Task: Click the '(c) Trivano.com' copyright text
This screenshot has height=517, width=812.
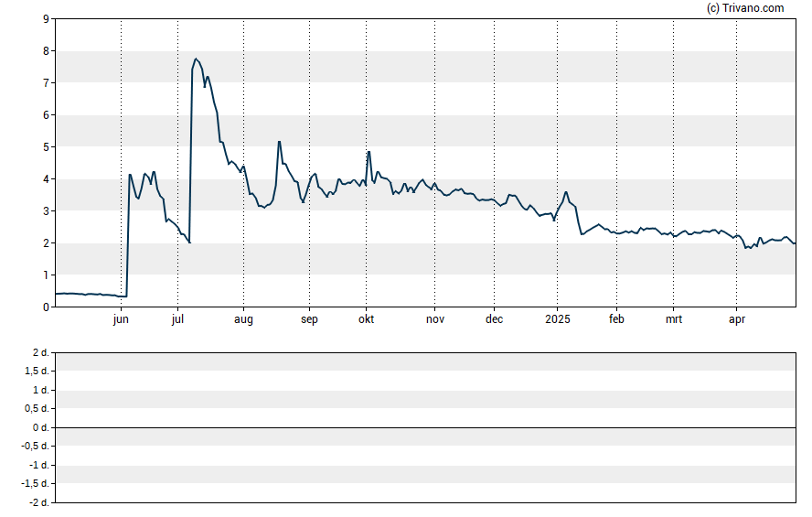Action: [745, 7]
